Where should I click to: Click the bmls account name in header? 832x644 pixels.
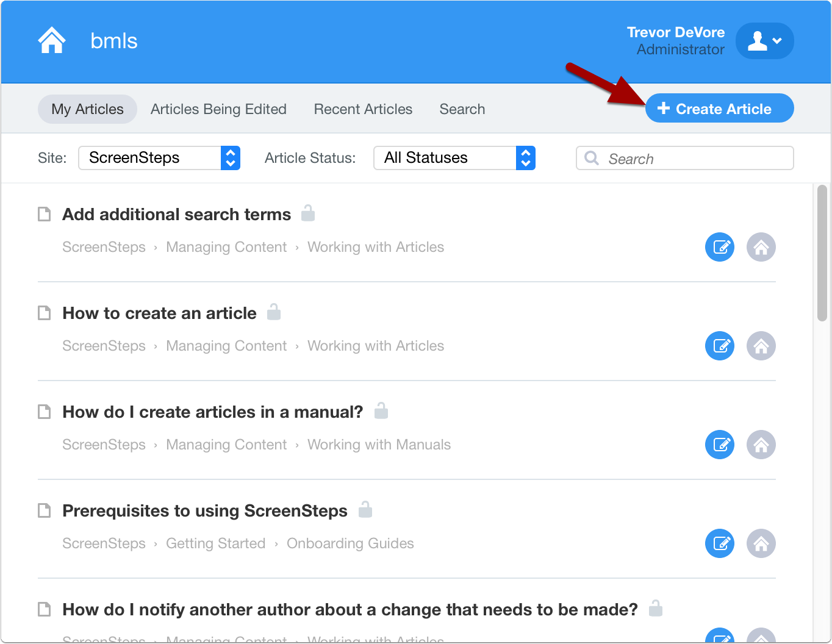(x=114, y=41)
